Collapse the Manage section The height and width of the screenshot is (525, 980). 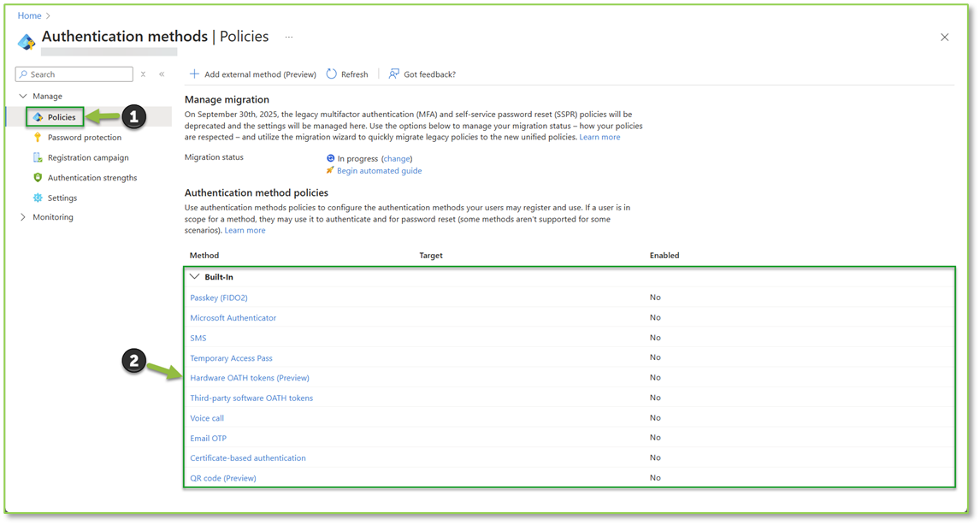pyautogui.click(x=23, y=96)
